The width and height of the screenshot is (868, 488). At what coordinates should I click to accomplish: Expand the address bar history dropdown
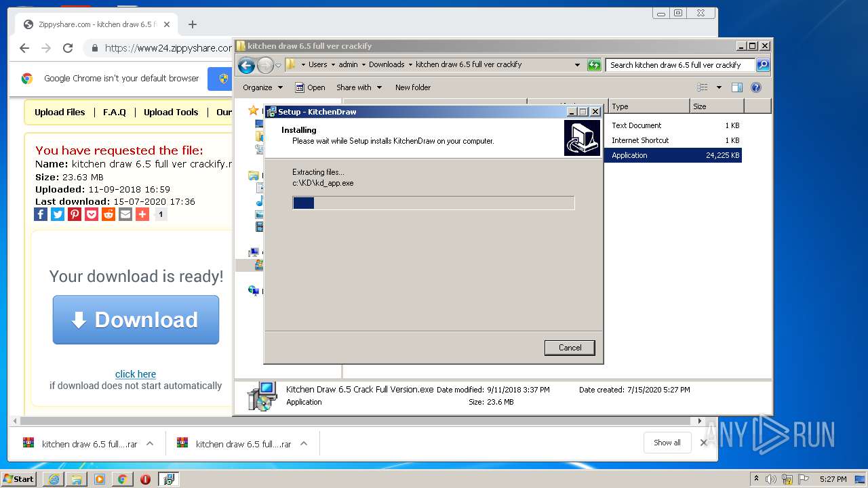pyautogui.click(x=577, y=65)
